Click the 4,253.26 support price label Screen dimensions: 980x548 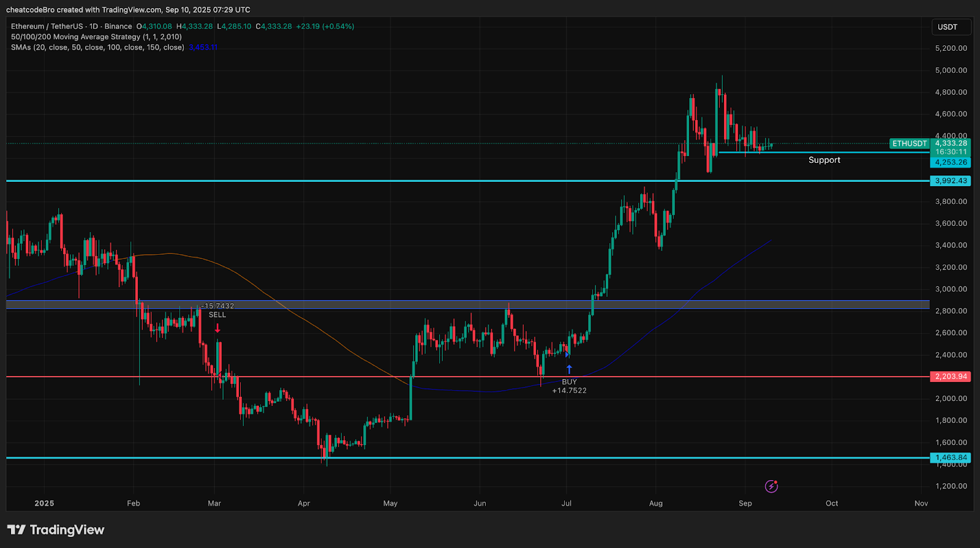(951, 162)
